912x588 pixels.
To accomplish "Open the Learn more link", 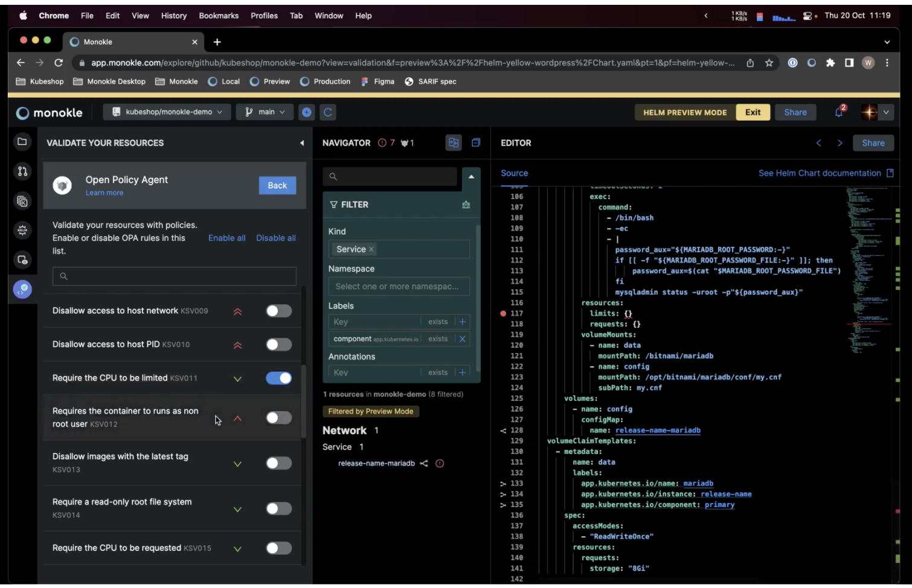I will coord(104,193).
